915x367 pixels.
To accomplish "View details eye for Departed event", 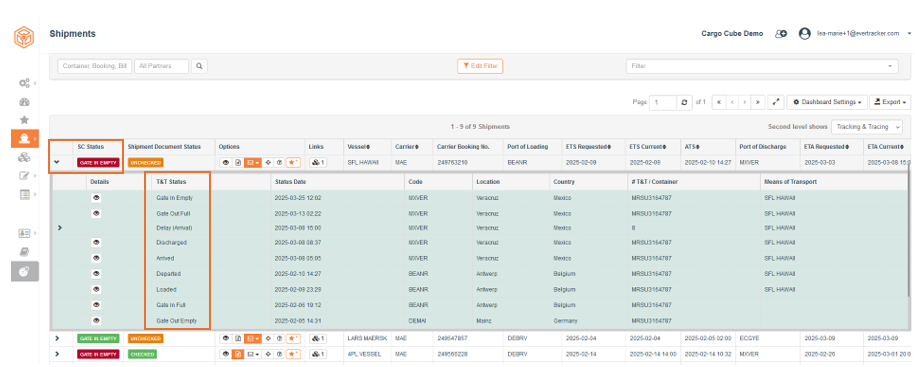I will coord(96,273).
